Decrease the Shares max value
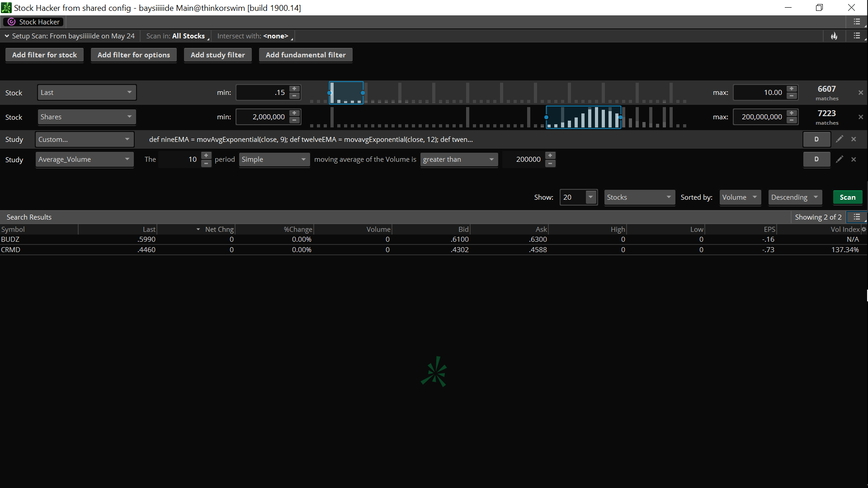868x488 pixels. pyautogui.click(x=792, y=120)
